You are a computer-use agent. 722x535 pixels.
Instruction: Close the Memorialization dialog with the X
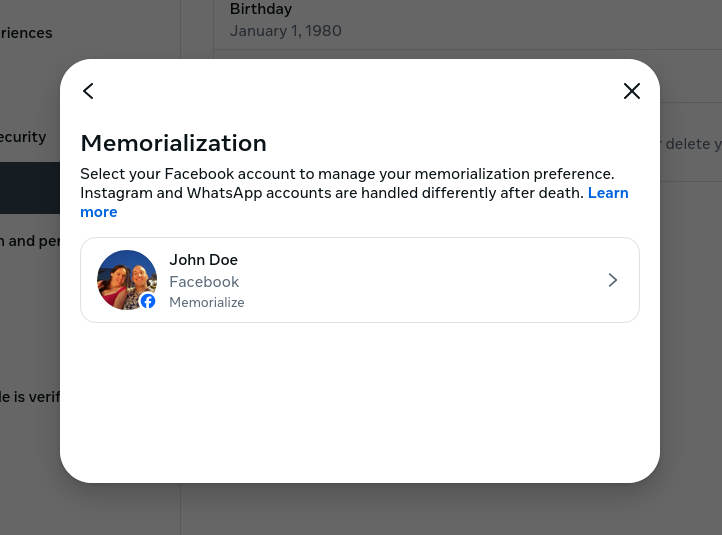pos(631,91)
